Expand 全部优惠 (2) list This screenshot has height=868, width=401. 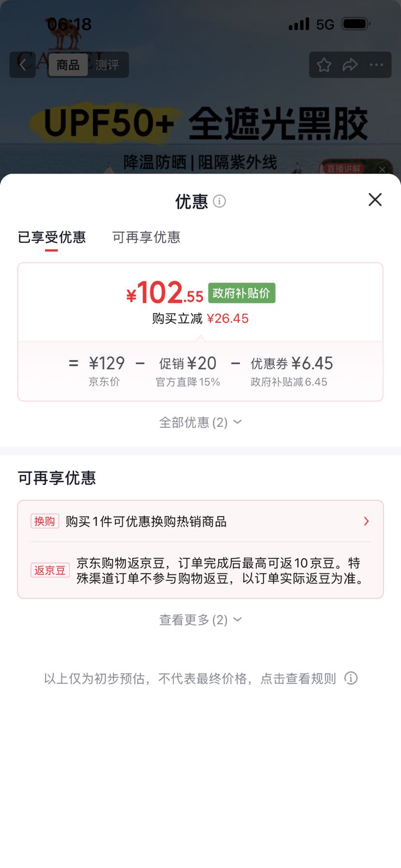pos(200,422)
